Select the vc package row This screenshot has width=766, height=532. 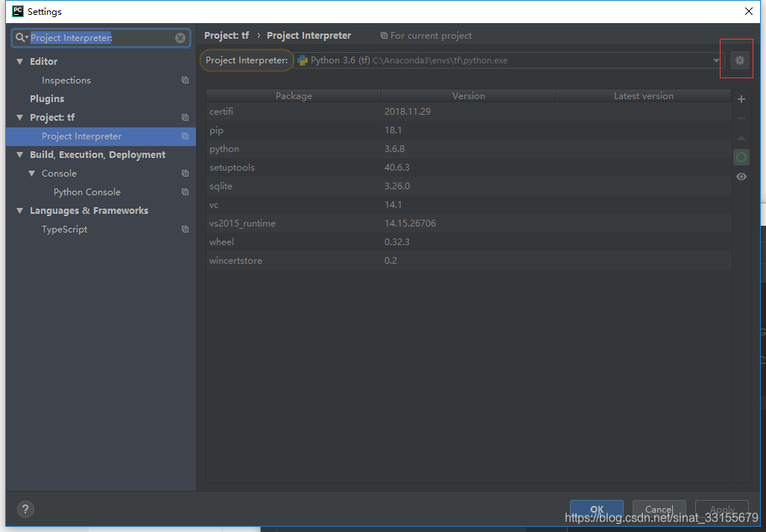tap(469, 204)
